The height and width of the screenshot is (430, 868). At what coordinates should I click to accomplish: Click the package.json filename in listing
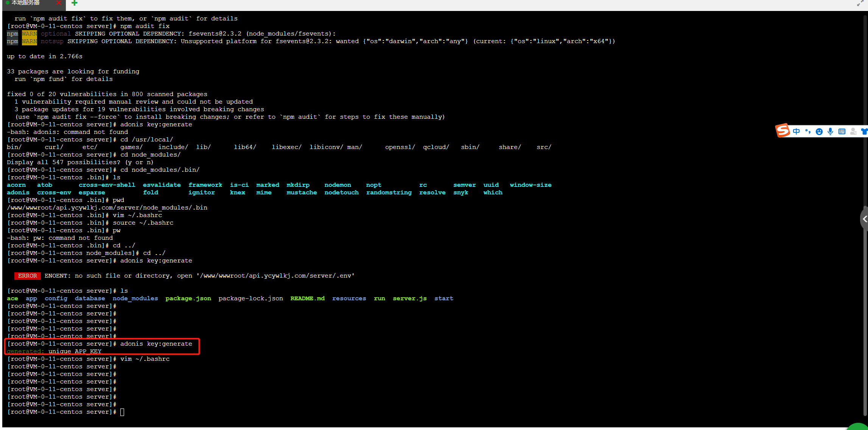coord(188,298)
